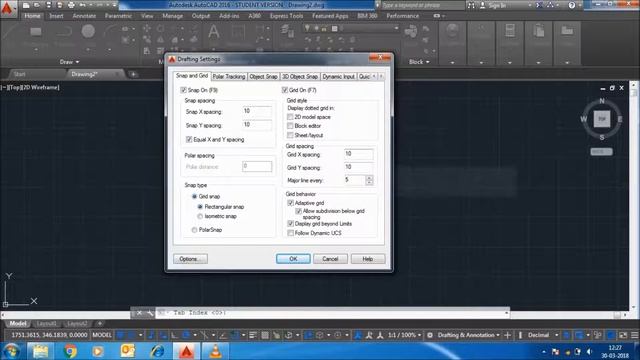640x360 pixels.
Task: Open Google Chrome from the taskbar
Action: point(70,351)
